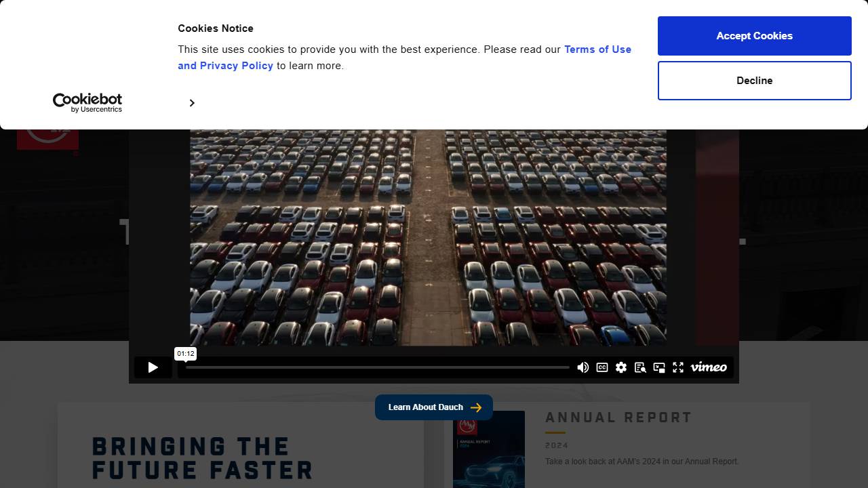868x488 pixels.
Task: Decline cookies on the notice
Action: (x=754, y=81)
